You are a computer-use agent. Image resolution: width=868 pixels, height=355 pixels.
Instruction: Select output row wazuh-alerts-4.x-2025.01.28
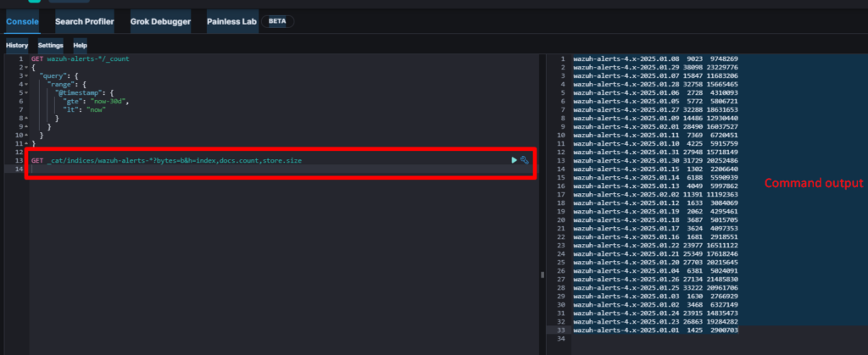tap(655, 84)
